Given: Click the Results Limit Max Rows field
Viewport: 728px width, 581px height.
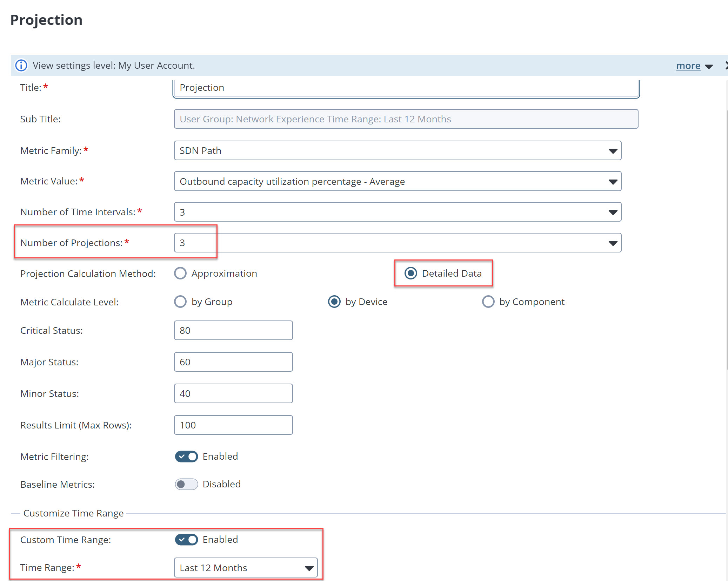Looking at the screenshot, I should pyautogui.click(x=233, y=425).
